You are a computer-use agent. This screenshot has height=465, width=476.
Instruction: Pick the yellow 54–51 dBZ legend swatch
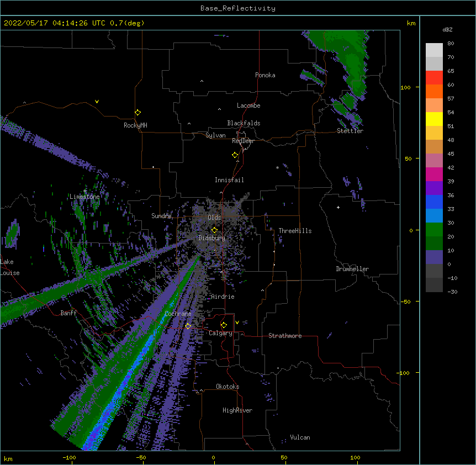click(434, 119)
